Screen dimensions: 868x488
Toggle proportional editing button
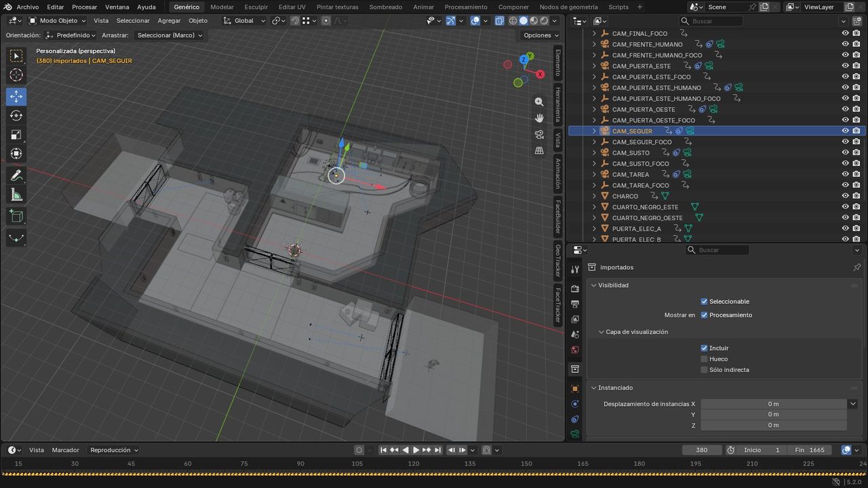[326, 20]
